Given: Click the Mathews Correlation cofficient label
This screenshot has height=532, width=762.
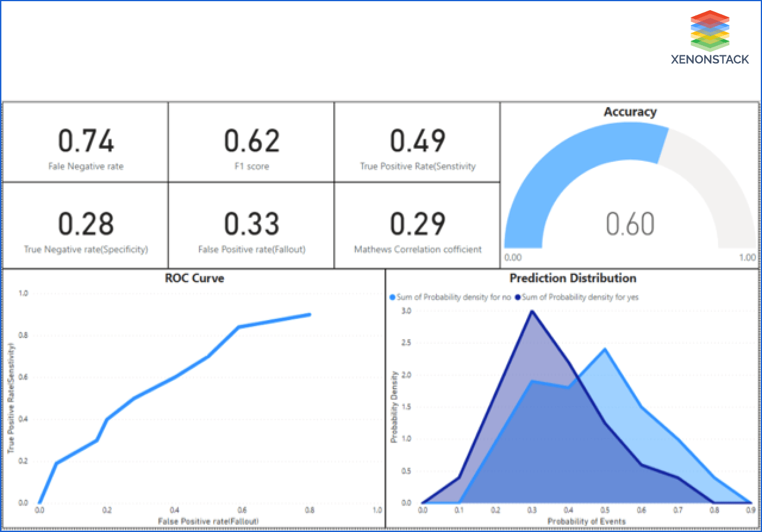Looking at the screenshot, I should coord(418,249).
